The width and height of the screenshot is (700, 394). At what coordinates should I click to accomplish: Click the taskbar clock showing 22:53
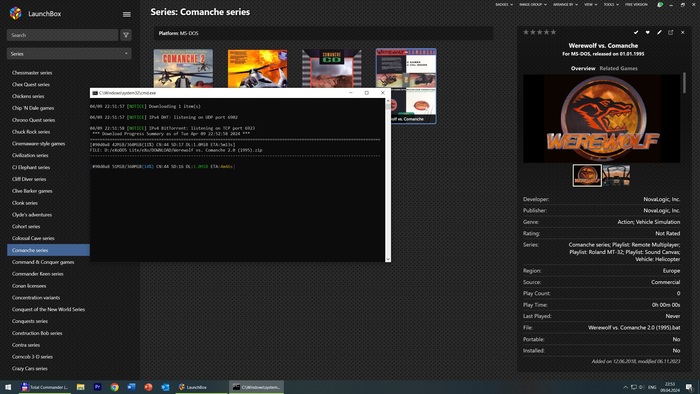[x=670, y=387]
